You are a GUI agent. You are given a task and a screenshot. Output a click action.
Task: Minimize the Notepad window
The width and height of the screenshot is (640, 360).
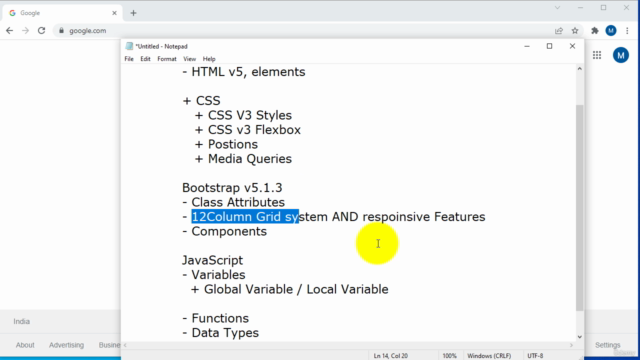click(x=527, y=46)
